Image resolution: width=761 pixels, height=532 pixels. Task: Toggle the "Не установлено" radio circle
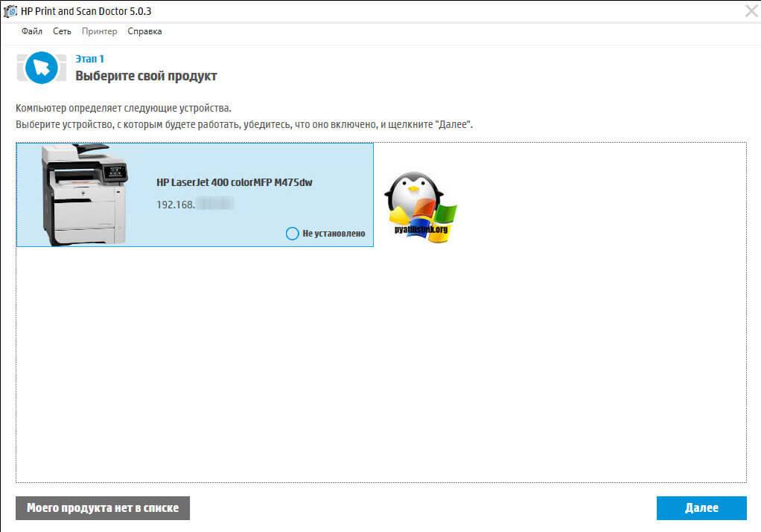click(293, 234)
